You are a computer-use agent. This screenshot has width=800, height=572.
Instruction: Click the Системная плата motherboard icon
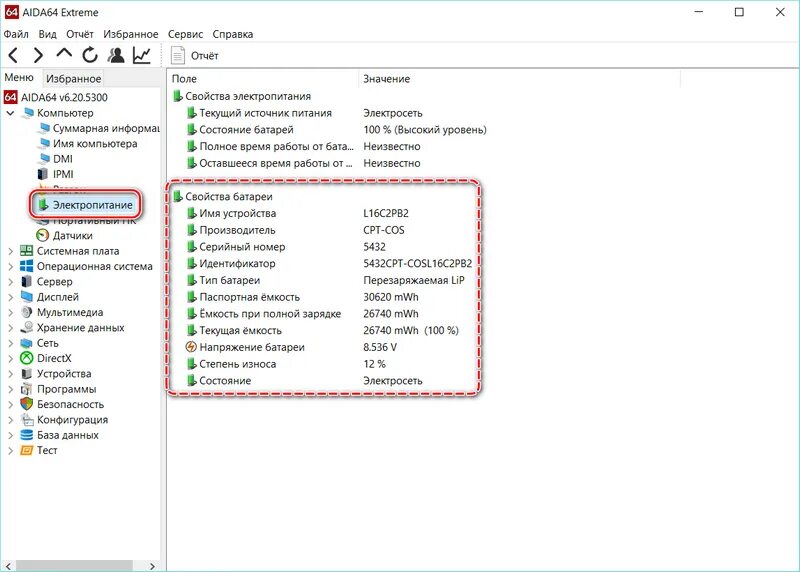coord(27,251)
